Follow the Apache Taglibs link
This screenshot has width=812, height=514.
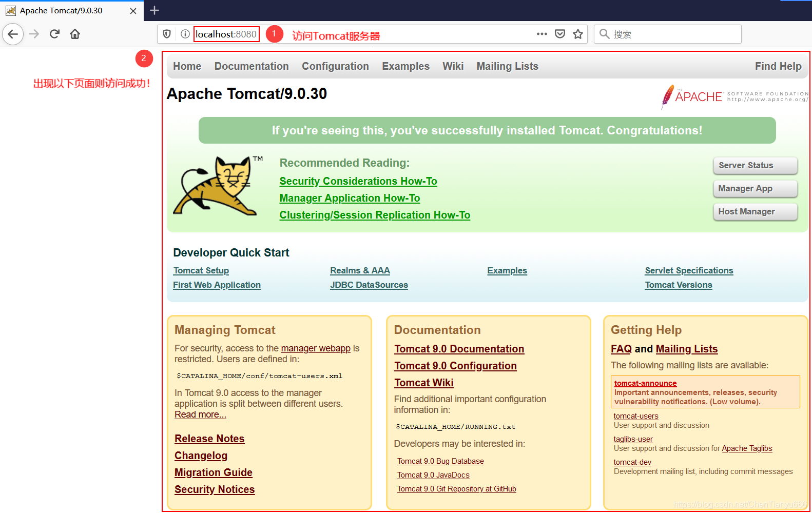click(747, 448)
